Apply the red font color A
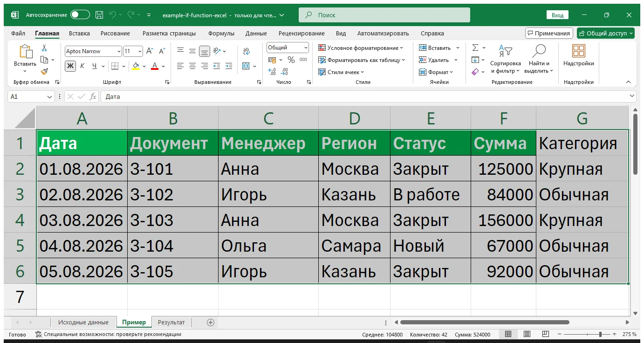The image size is (644, 343). click(x=155, y=66)
